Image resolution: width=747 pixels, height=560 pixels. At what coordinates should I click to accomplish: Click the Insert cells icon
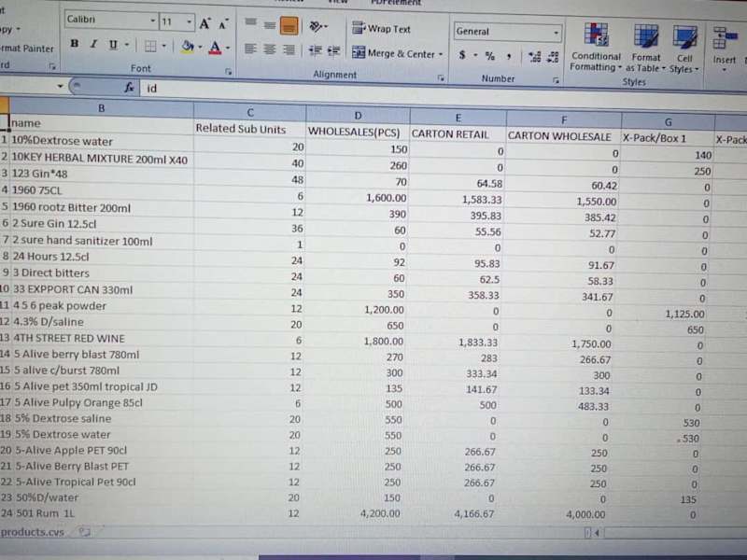coord(724,38)
